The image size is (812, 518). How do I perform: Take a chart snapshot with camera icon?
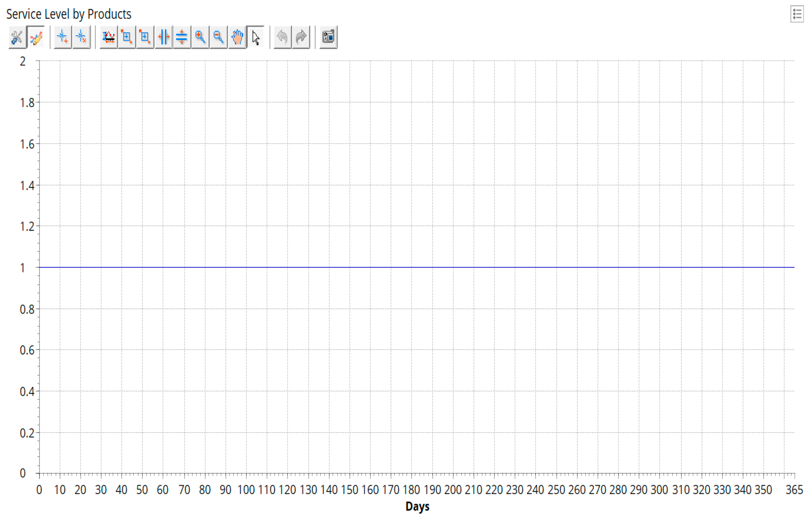pyautogui.click(x=328, y=37)
